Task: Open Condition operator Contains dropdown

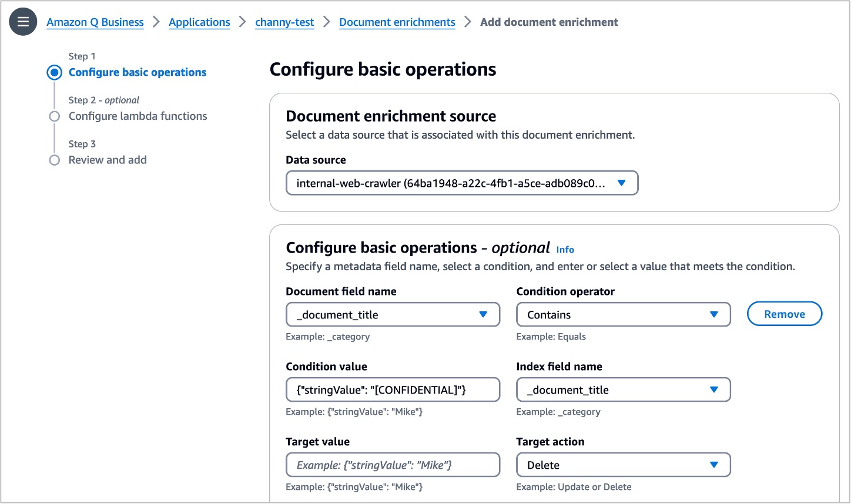Action: tap(623, 315)
